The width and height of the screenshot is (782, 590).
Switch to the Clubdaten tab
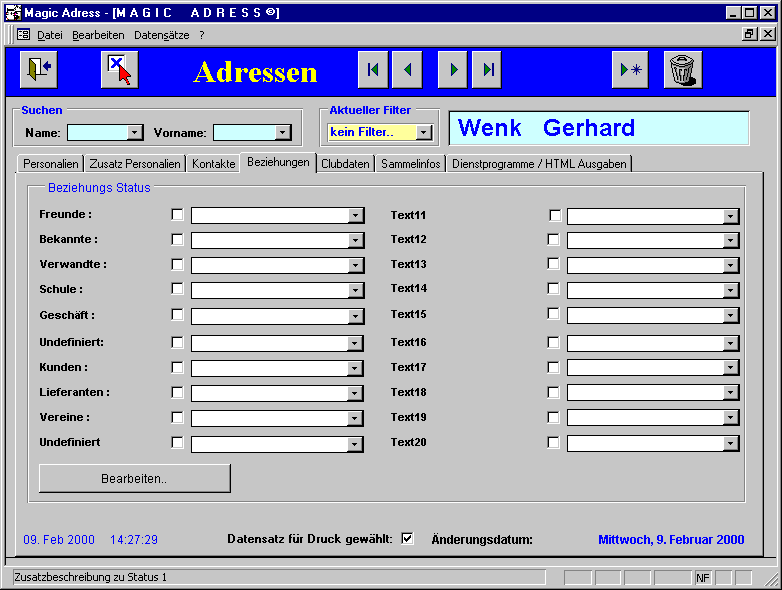[x=346, y=164]
